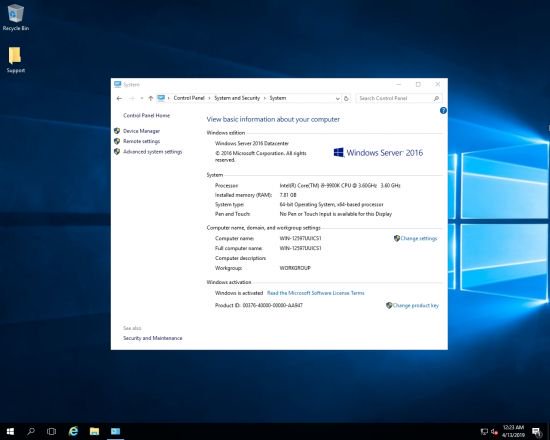Click the System window title icon

click(118, 84)
